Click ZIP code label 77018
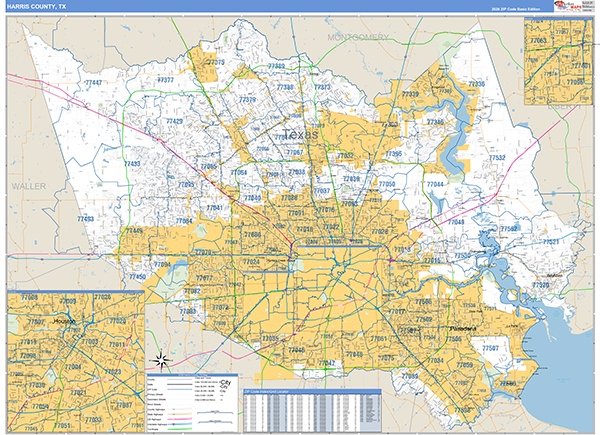 (305, 229)
